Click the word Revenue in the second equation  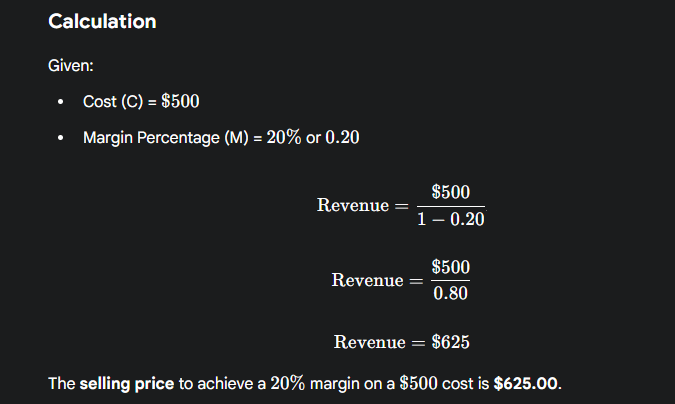(x=368, y=280)
